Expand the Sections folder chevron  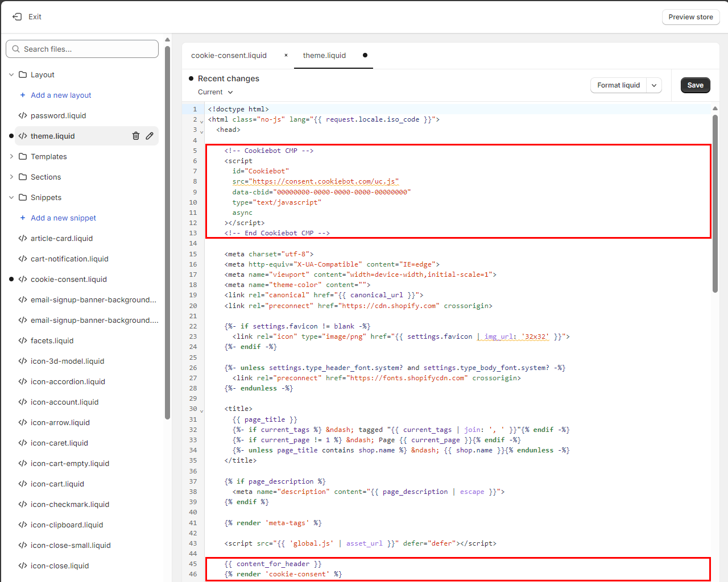11,177
